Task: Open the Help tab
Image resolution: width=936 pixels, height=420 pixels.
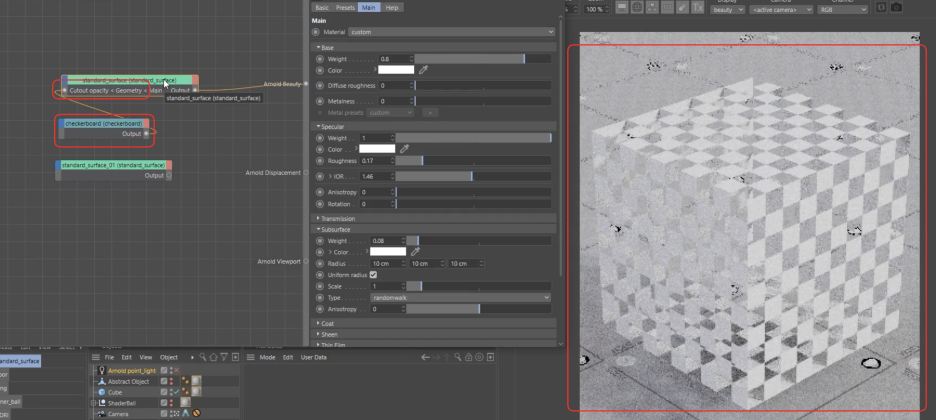Action: tap(392, 7)
